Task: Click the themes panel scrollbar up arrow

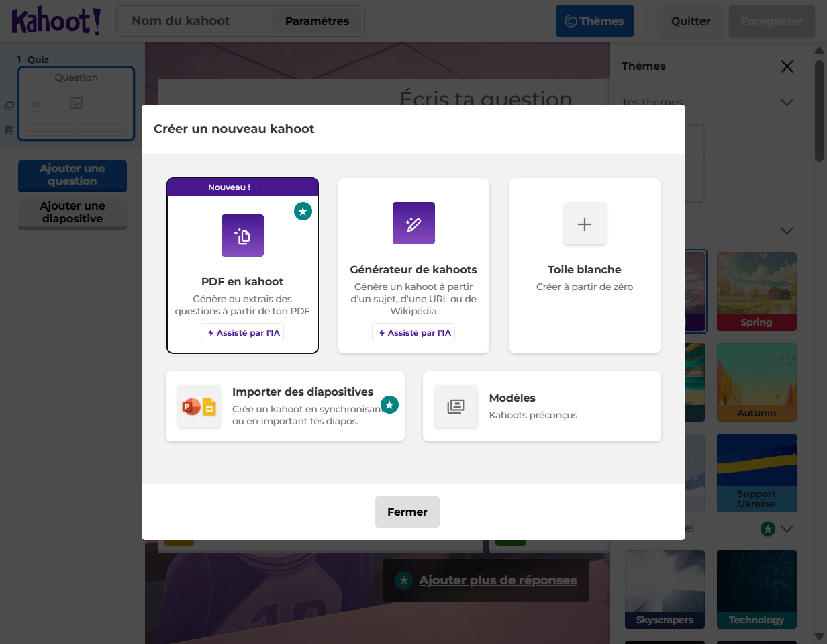Action: 819,50
